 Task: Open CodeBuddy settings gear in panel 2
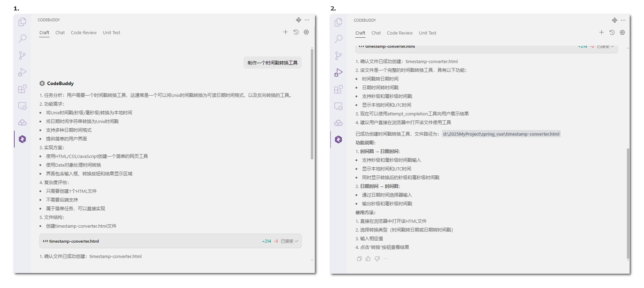coord(622,32)
